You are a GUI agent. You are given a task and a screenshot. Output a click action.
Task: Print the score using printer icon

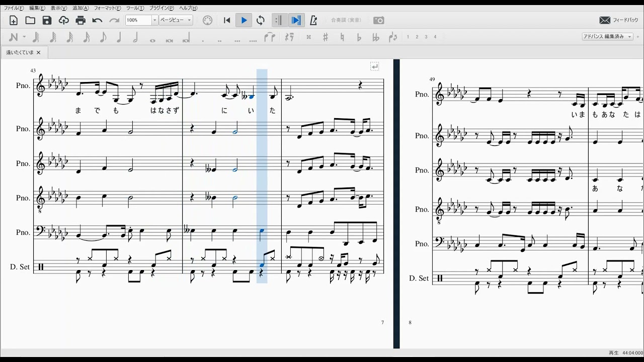pos(80,20)
